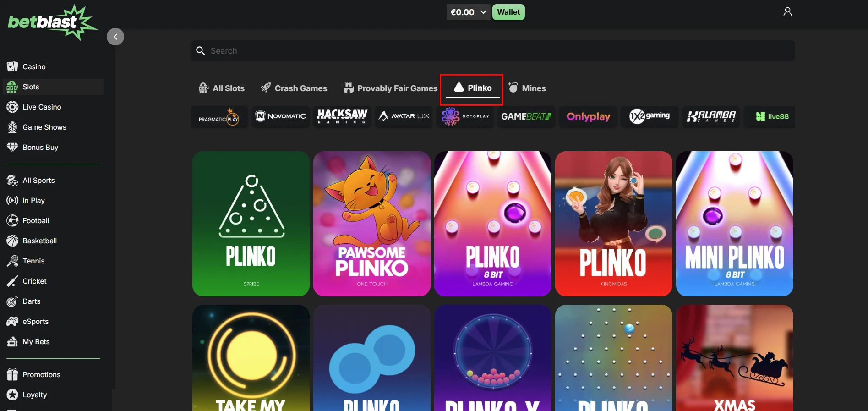Click the Darts target icon

[12, 301]
